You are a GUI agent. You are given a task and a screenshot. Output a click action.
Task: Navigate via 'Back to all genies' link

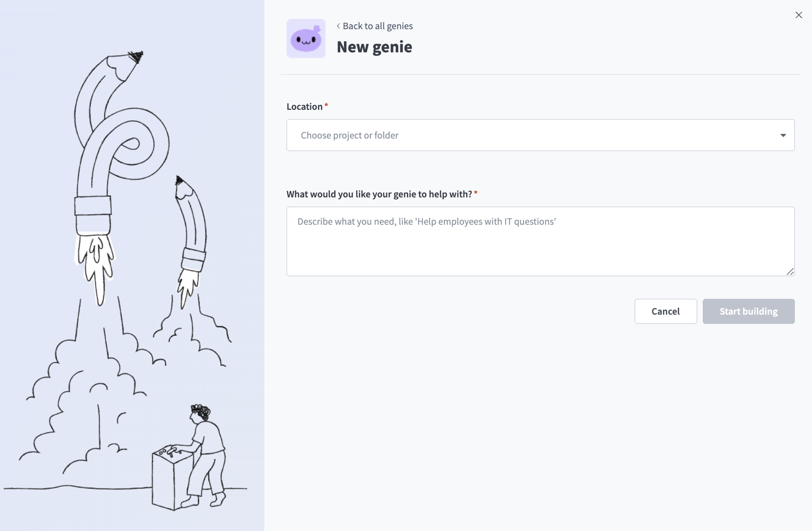(378, 26)
